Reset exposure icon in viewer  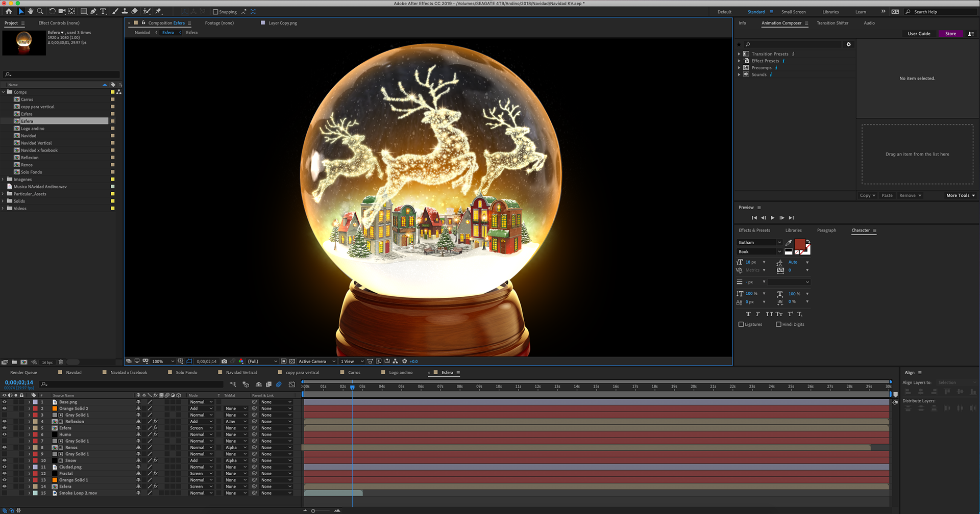(x=405, y=361)
